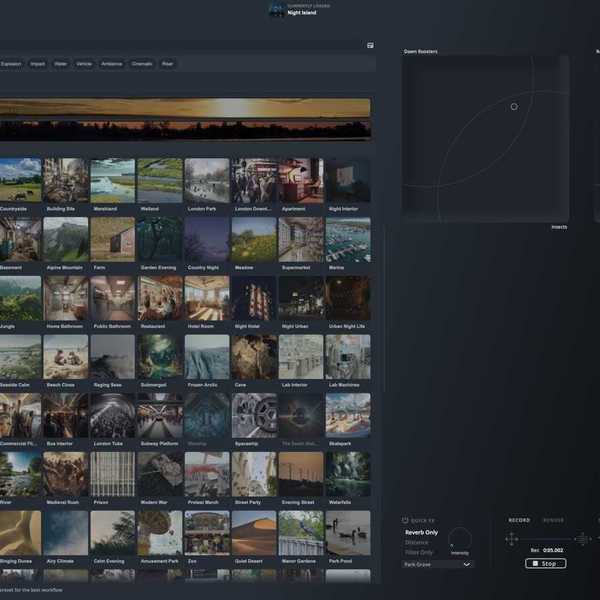Select the Riser filter tag
600x600 pixels.
(167, 64)
